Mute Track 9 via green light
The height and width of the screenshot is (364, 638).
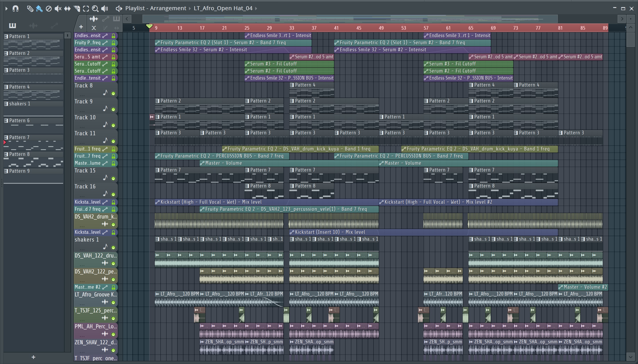point(113,110)
